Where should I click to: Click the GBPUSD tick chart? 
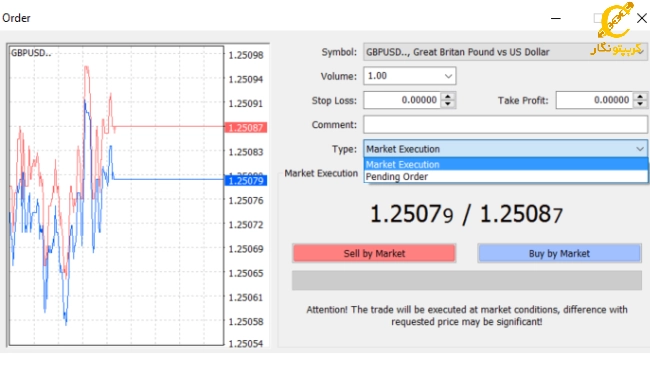click(116, 195)
